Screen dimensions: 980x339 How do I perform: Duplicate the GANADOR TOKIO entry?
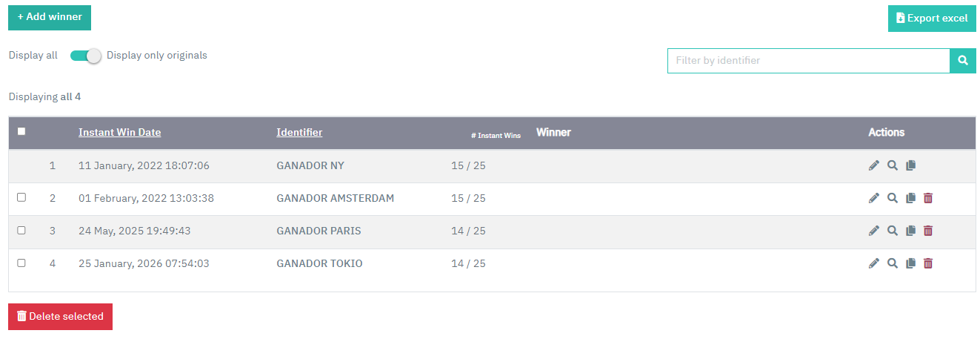911,263
